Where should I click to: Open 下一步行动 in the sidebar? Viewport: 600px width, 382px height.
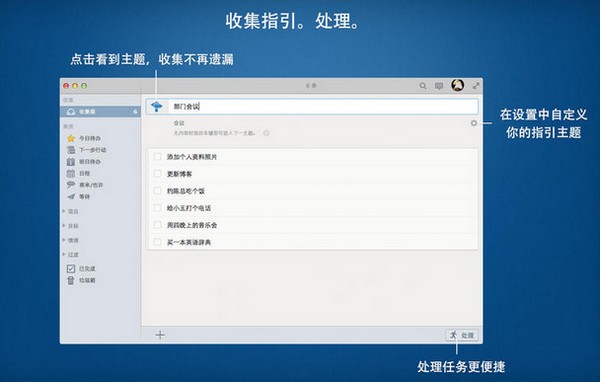pos(86,150)
